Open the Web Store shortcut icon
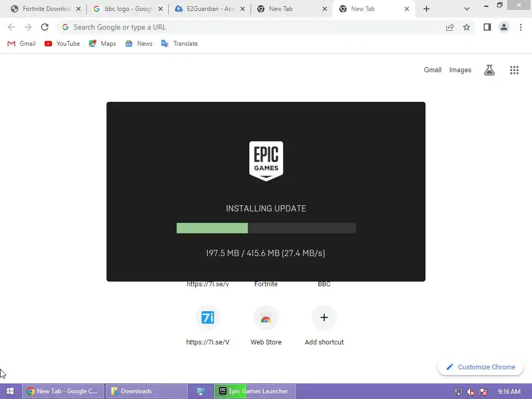532x399 pixels. coord(266,317)
